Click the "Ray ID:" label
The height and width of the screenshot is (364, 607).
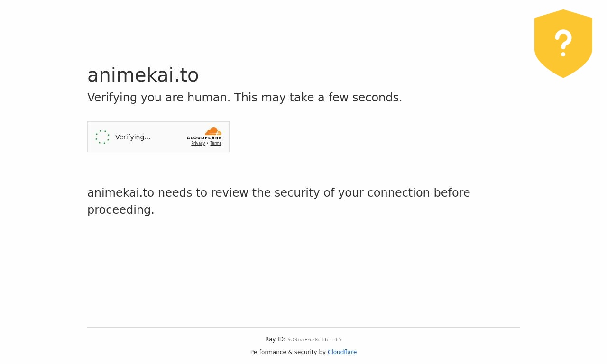(x=275, y=339)
